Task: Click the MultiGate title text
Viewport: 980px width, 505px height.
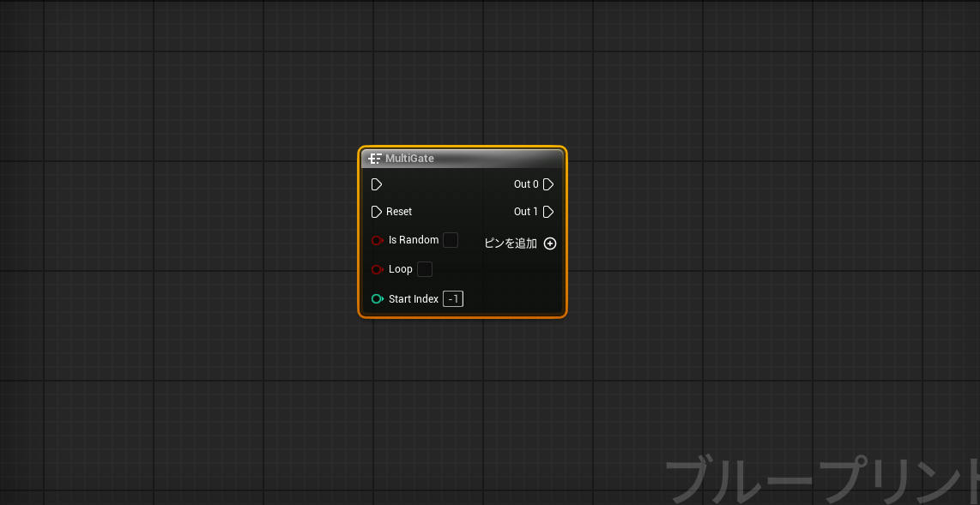Action: (x=410, y=158)
